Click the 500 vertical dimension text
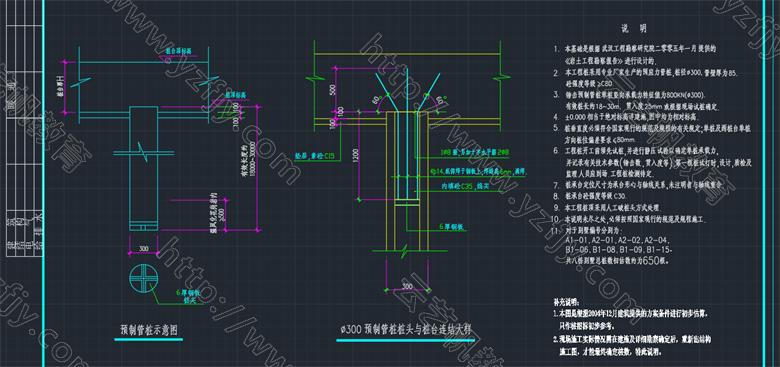Image resolution: width=780 pixels, height=367 pixels. point(333,90)
